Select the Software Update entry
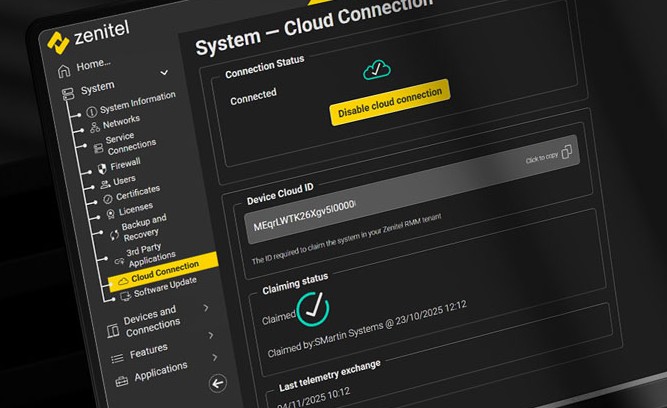 165,287
